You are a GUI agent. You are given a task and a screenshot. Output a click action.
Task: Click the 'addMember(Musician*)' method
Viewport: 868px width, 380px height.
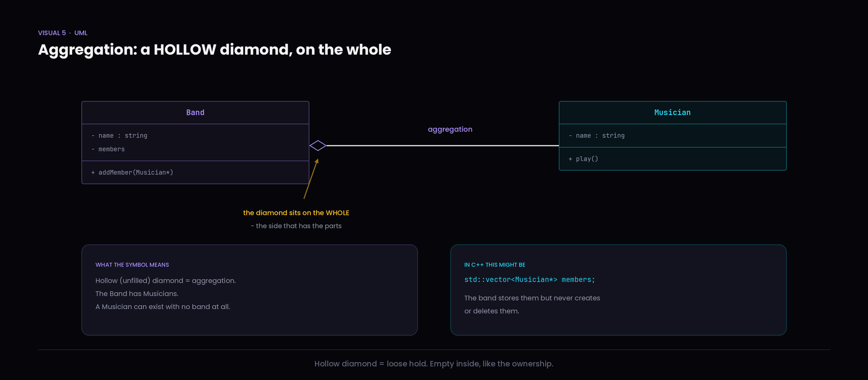point(132,173)
